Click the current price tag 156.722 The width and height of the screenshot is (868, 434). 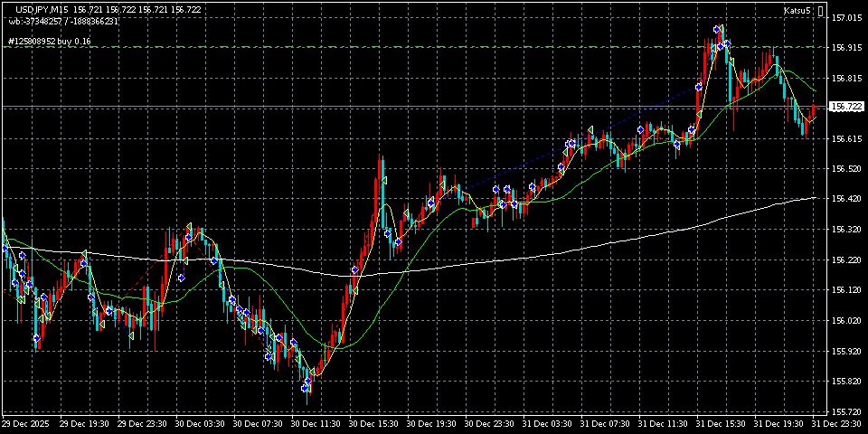point(846,107)
